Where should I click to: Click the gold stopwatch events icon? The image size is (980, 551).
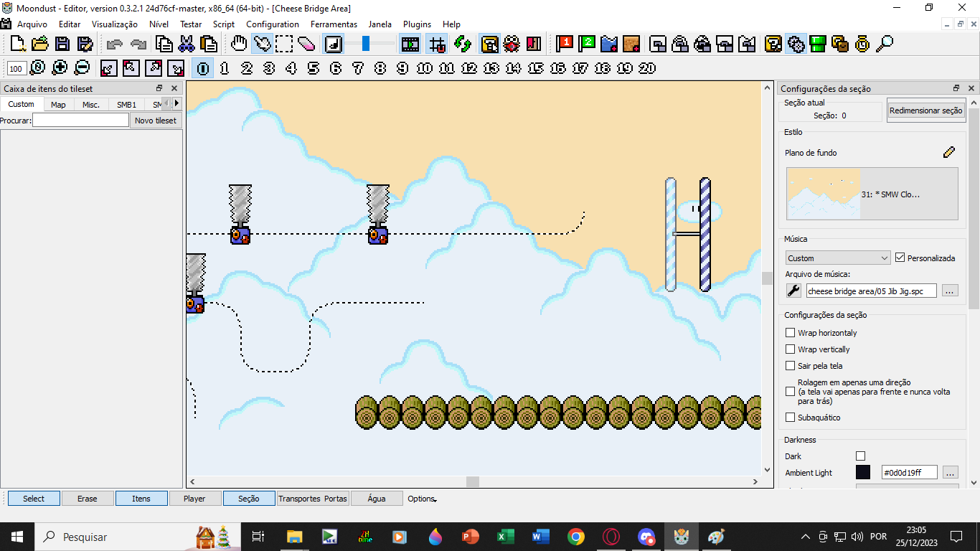click(x=862, y=44)
